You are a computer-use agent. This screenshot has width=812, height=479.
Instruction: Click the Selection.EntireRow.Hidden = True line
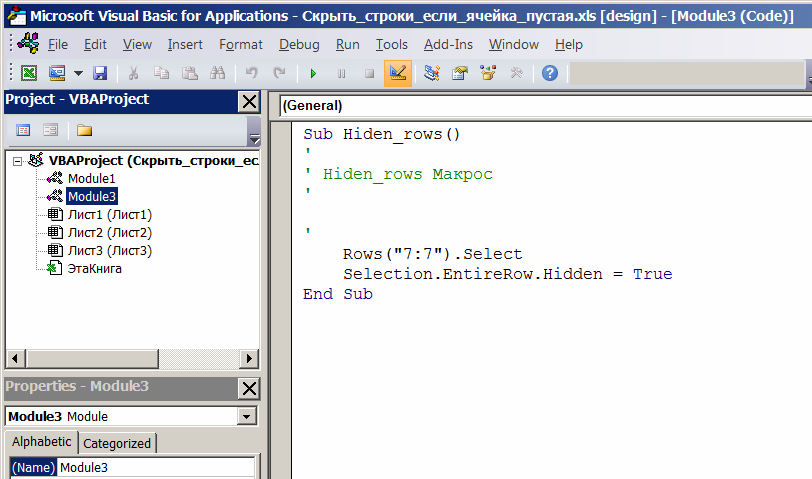click(508, 274)
